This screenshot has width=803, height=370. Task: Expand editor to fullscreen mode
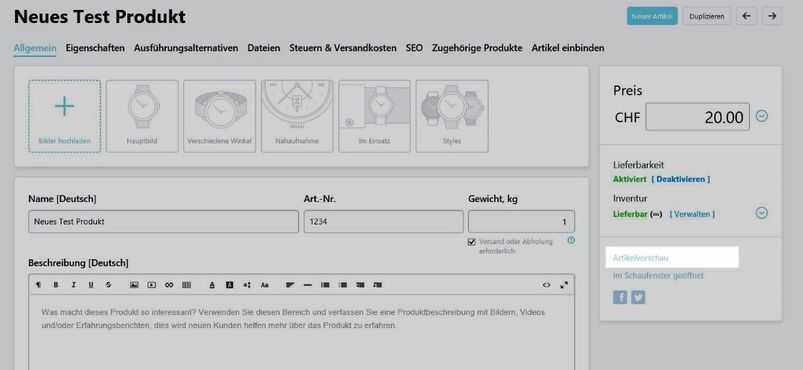(564, 285)
